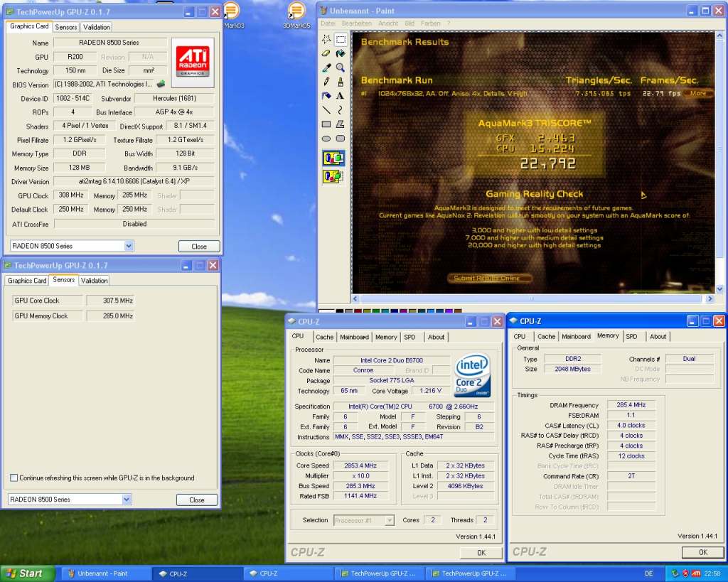Image resolution: width=728 pixels, height=582 pixels.
Task: Click the red shield security tray icon
Action: click(685, 573)
